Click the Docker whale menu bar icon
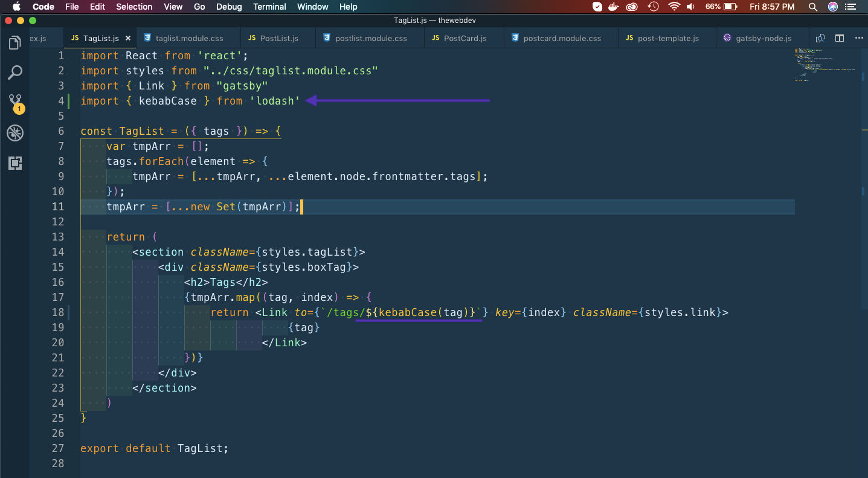Image resolution: width=868 pixels, height=478 pixels. click(615, 7)
